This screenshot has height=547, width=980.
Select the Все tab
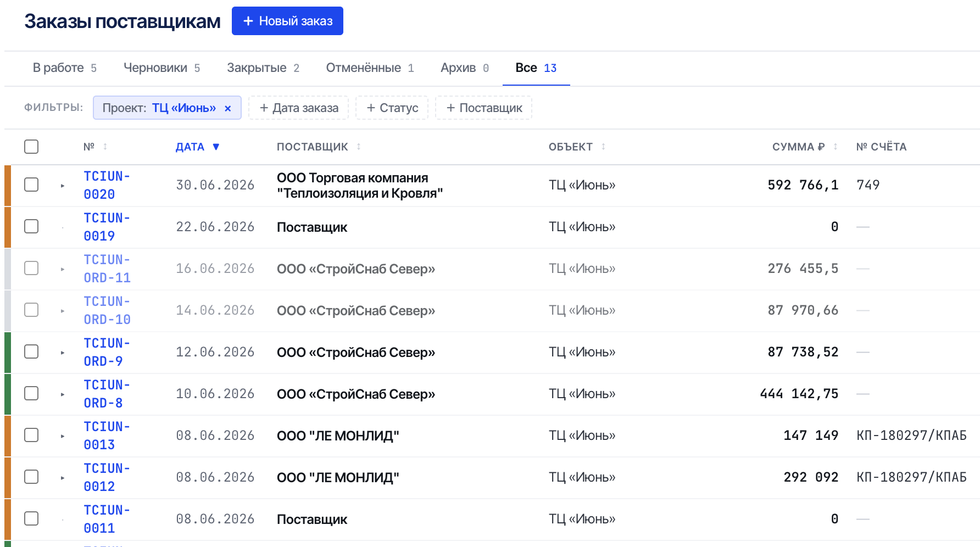[536, 68]
